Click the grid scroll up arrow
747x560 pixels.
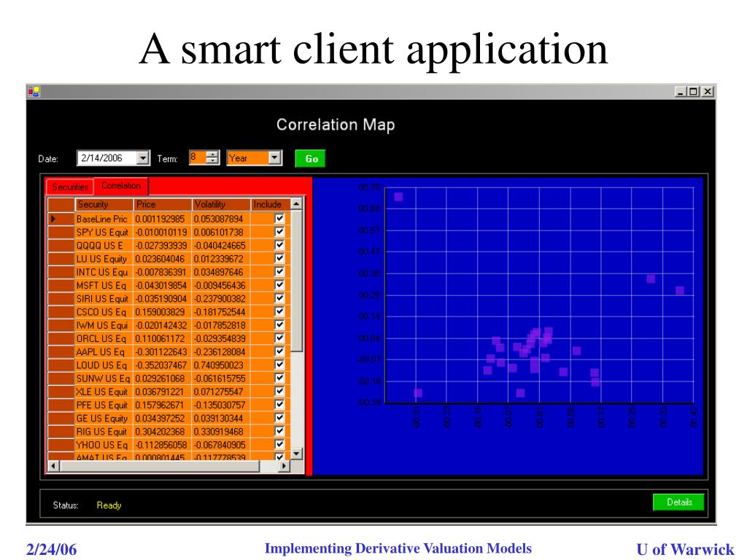[x=296, y=204]
